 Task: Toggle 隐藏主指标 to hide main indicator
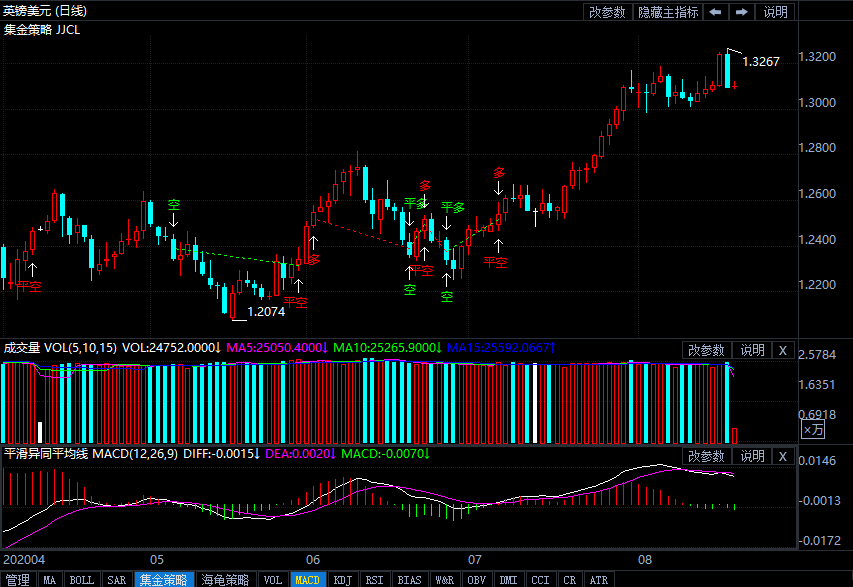tap(668, 12)
